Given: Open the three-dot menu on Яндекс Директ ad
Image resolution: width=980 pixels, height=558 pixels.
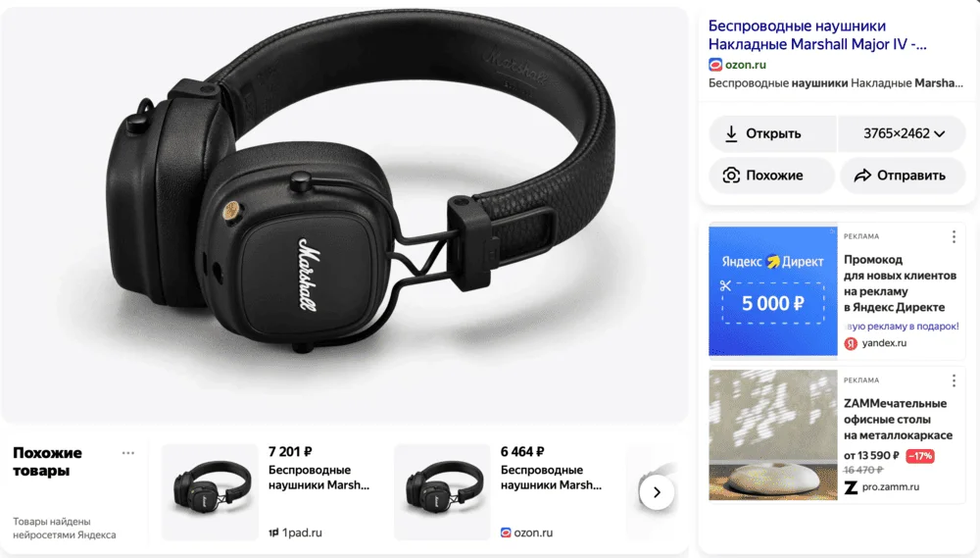Looking at the screenshot, I should pyautogui.click(x=954, y=236).
